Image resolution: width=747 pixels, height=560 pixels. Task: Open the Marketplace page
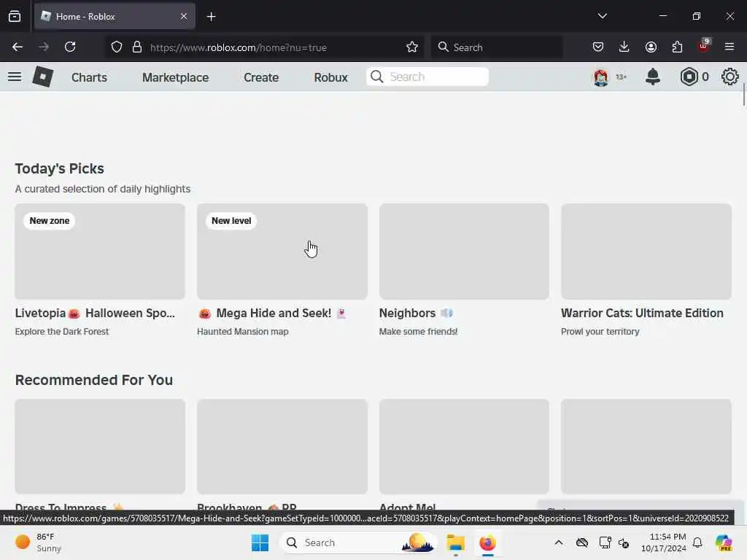click(175, 77)
